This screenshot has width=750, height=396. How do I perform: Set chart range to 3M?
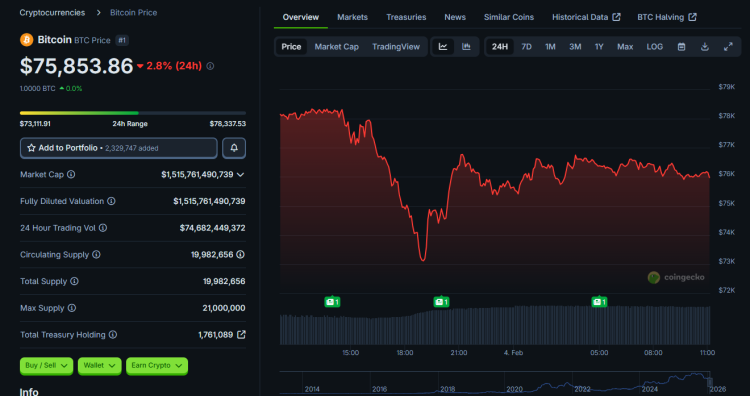575,46
